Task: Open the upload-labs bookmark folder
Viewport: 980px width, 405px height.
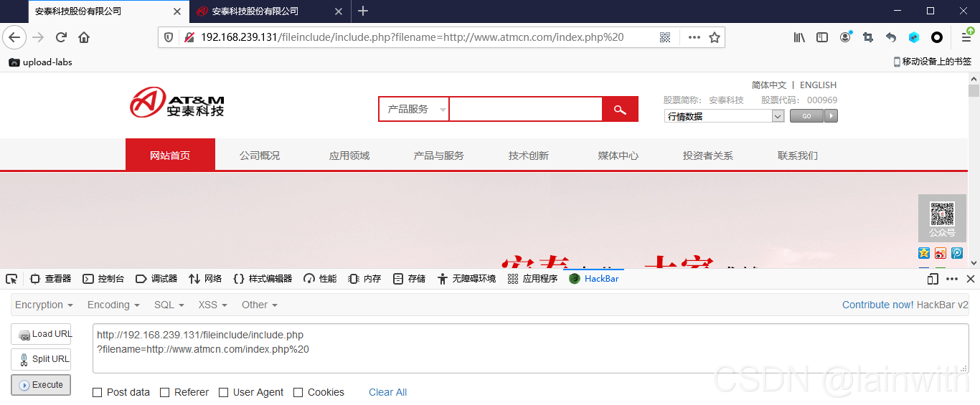Action: pyautogui.click(x=40, y=62)
